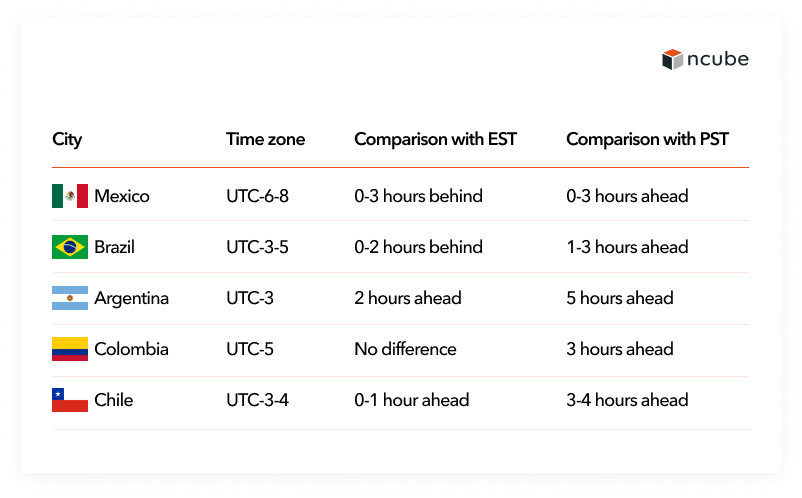Image resolution: width=802 pixels, height=498 pixels.
Task: Click the 1-3 hours ahead cell
Action: [x=627, y=247]
